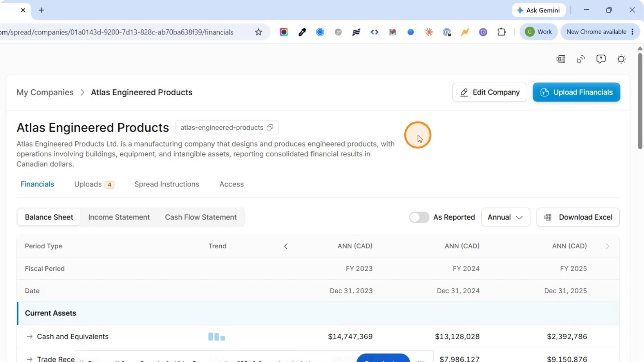The height and width of the screenshot is (362, 644).
Task: Click the Dec 31, 2025 date cell
Action: tap(566, 291)
